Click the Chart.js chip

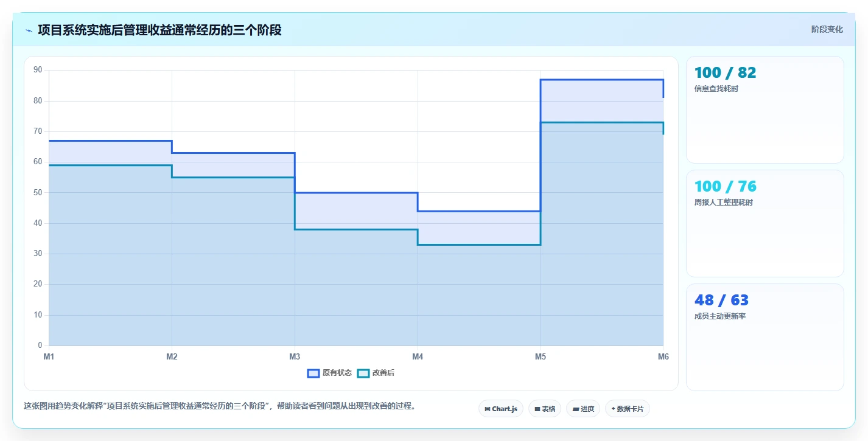[x=501, y=409]
